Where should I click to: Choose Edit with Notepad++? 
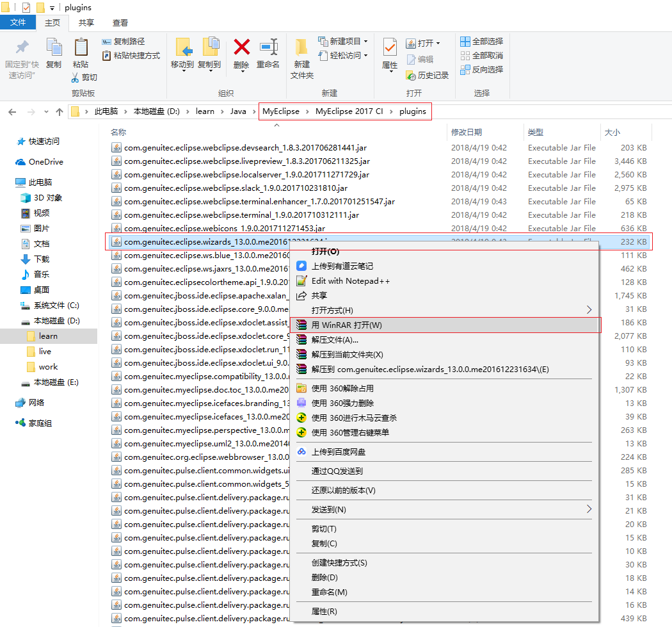445,281
